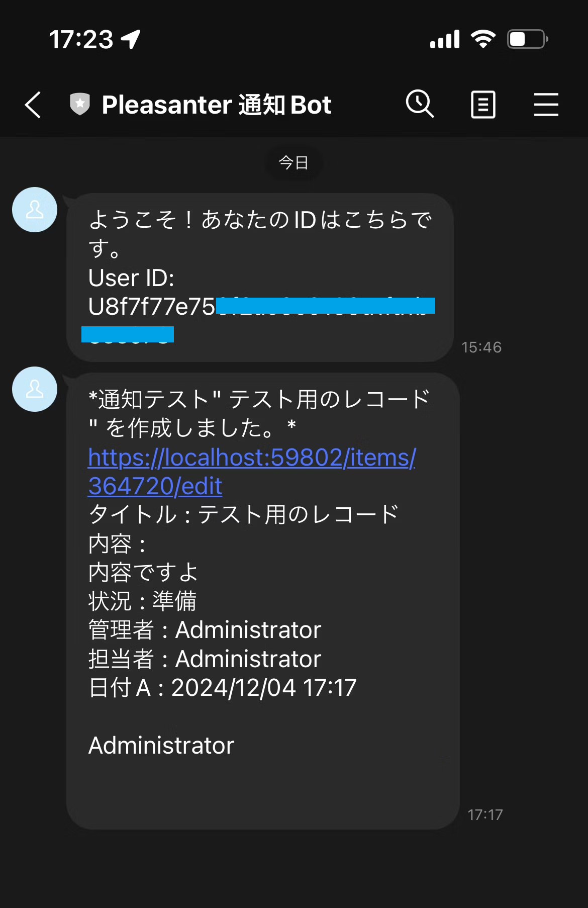Tap the back arrow to exit the chat
The image size is (588, 908).
point(33,104)
